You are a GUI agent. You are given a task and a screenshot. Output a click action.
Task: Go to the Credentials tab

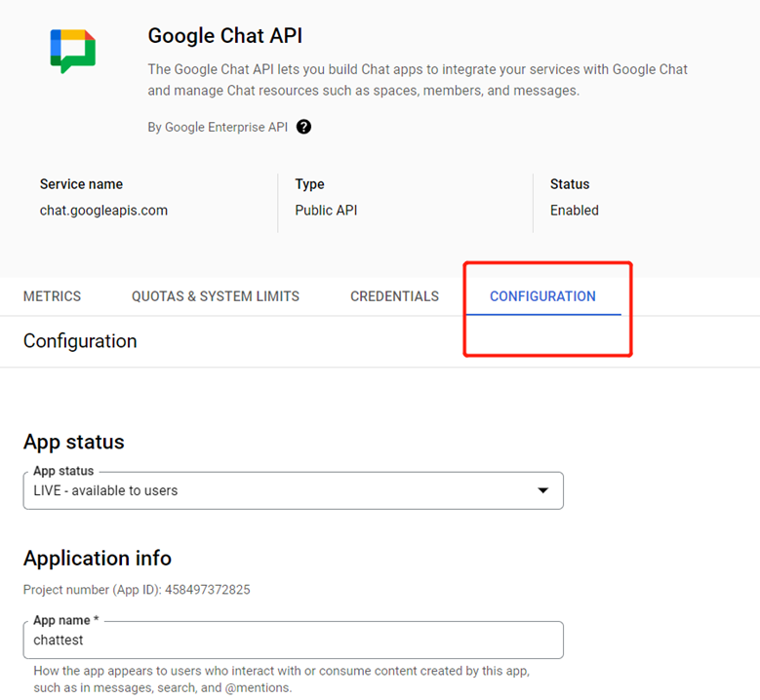pyautogui.click(x=394, y=296)
